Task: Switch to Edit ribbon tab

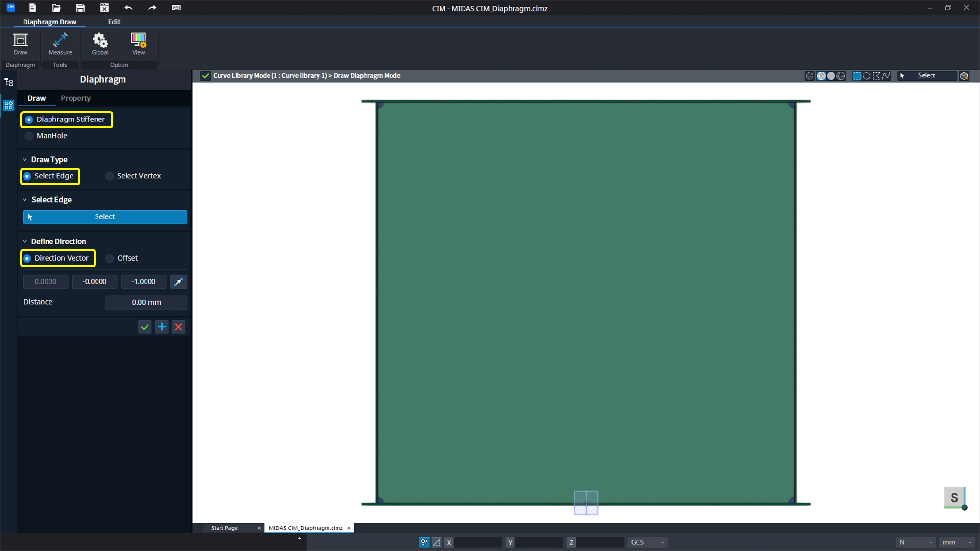Action: click(x=114, y=22)
